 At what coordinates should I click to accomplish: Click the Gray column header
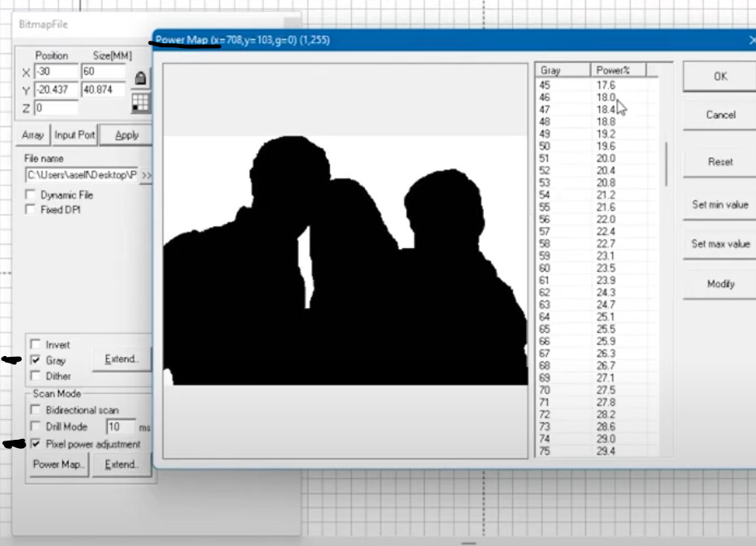pos(563,71)
